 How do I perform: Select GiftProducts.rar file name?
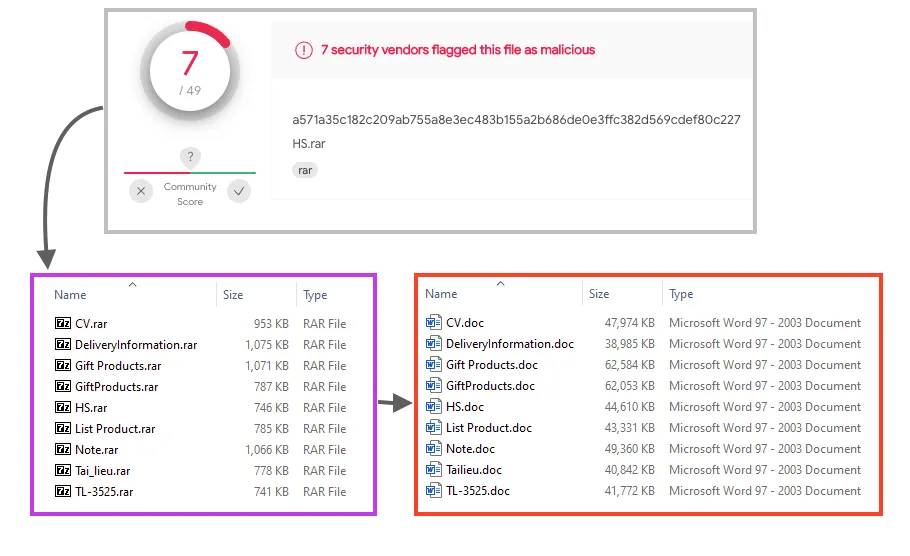click(116, 387)
